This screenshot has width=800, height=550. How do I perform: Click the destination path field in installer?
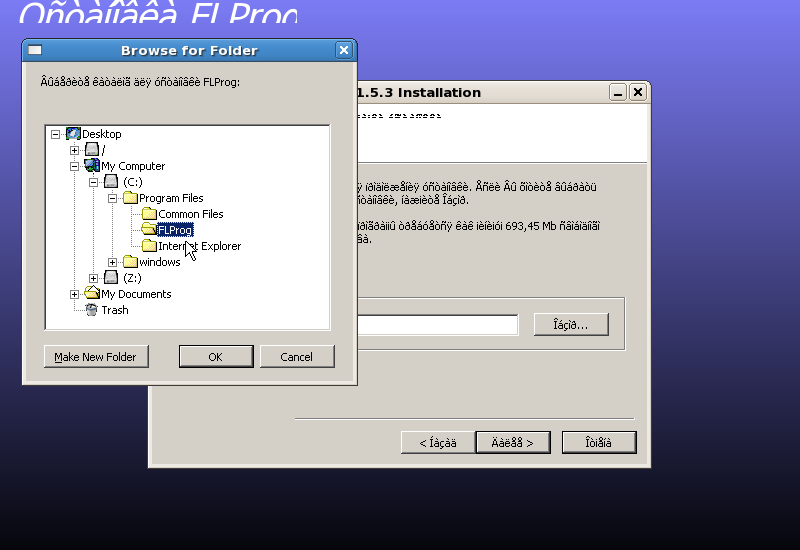(438, 325)
